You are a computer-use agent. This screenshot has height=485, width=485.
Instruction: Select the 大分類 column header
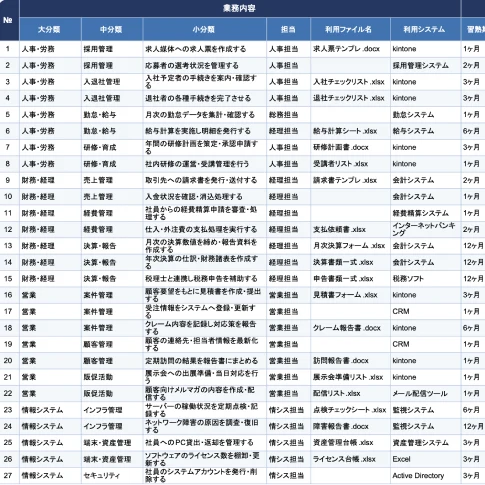(50, 29)
